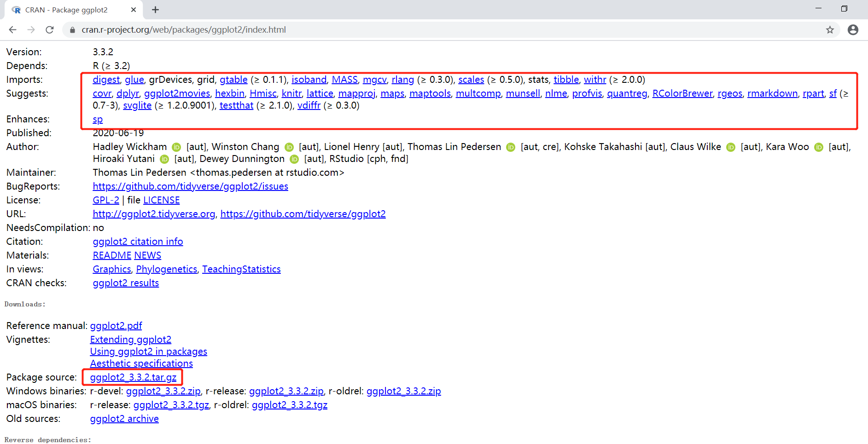Screen dimensions: 868x444
Task: Open the quantreg package link
Action: click(627, 93)
